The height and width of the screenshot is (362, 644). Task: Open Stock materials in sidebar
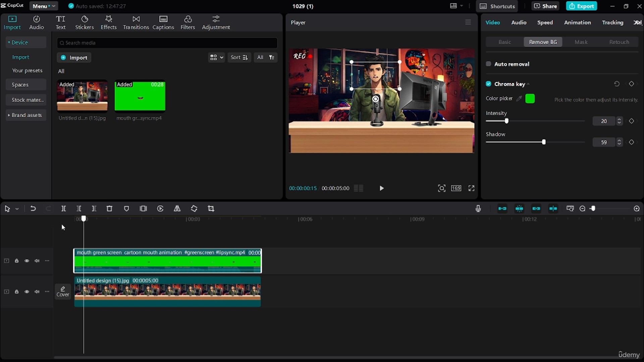pyautogui.click(x=26, y=100)
